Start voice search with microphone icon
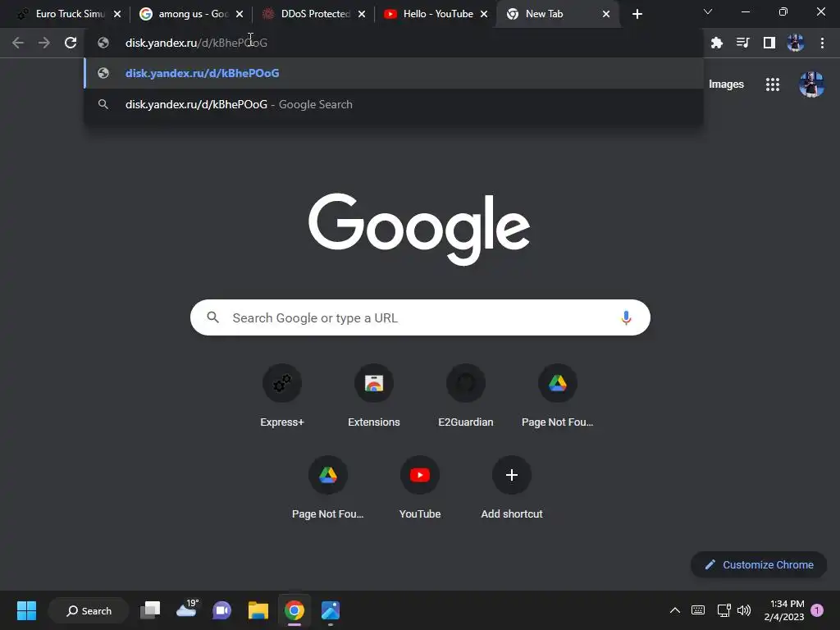The image size is (840, 630). (626, 317)
